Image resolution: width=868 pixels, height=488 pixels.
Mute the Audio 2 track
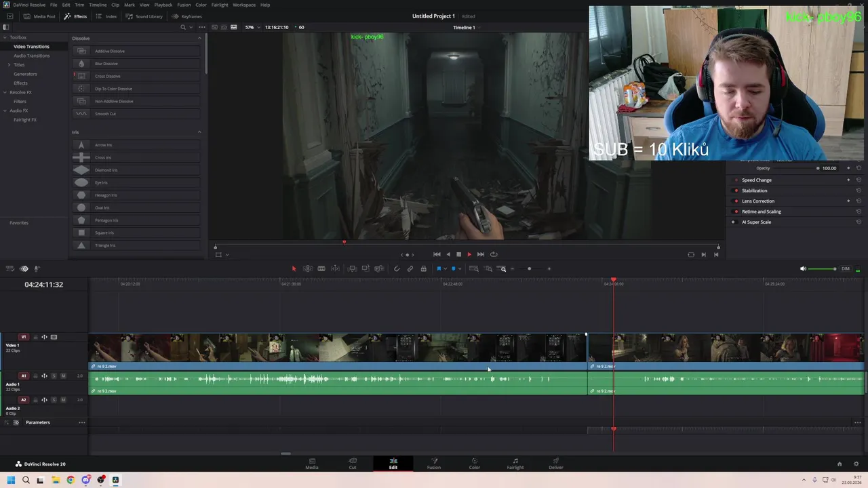[63, 400]
